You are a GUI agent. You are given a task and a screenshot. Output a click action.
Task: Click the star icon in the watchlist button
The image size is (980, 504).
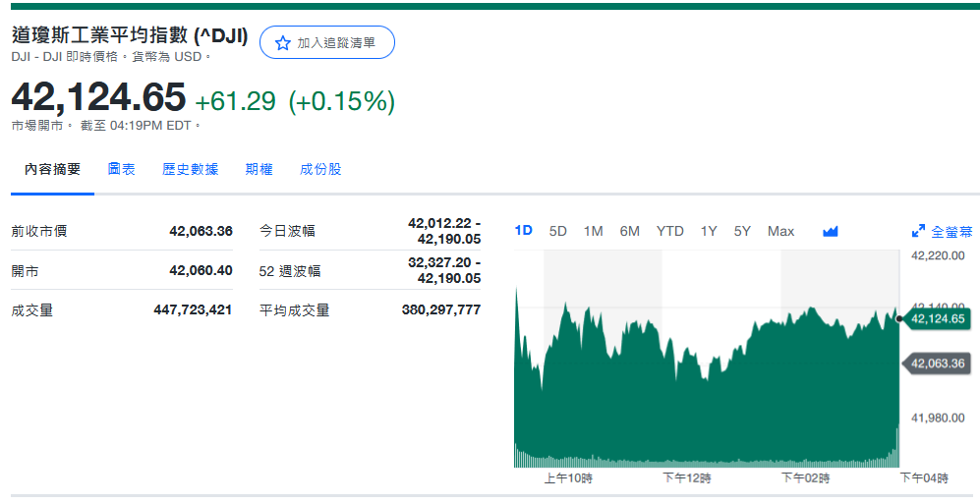tap(283, 43)
